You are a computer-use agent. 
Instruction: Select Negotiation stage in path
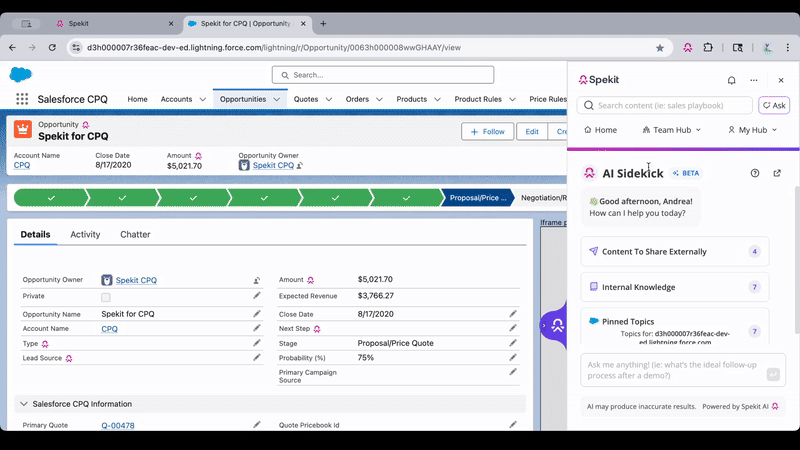(x=542, y=198)
